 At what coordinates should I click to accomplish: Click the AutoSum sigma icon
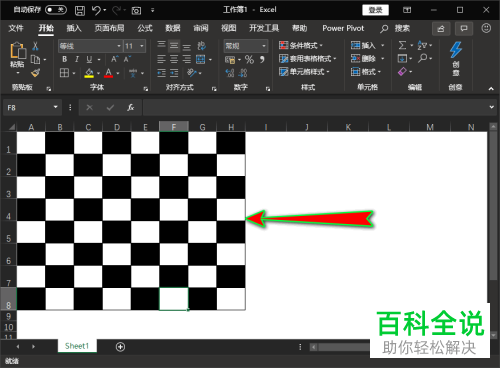pos(402,45)
